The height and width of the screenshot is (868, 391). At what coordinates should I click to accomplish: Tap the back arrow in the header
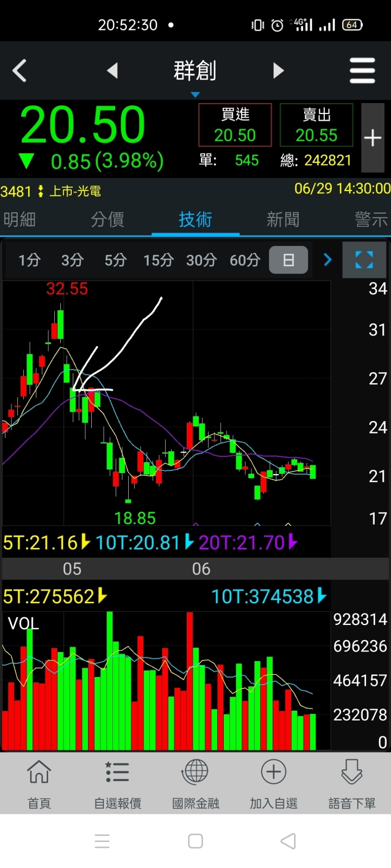click(20, 71)
